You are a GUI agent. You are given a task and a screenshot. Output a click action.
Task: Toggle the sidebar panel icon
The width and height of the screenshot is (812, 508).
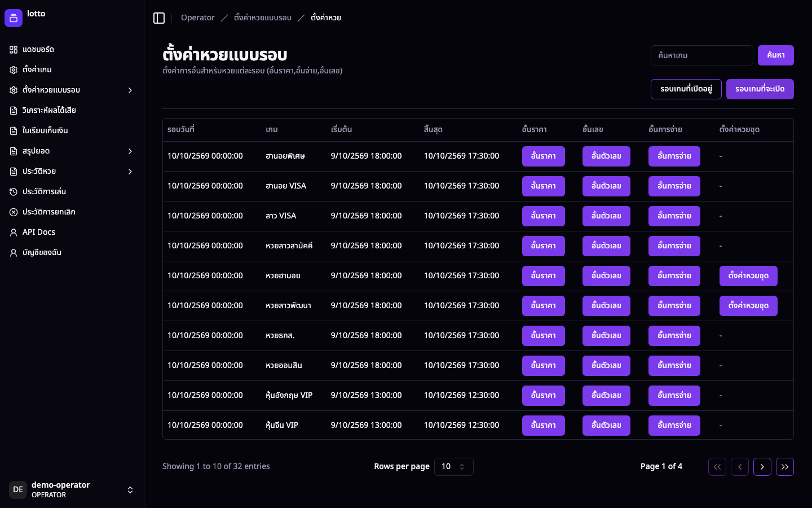coord(159,18)
